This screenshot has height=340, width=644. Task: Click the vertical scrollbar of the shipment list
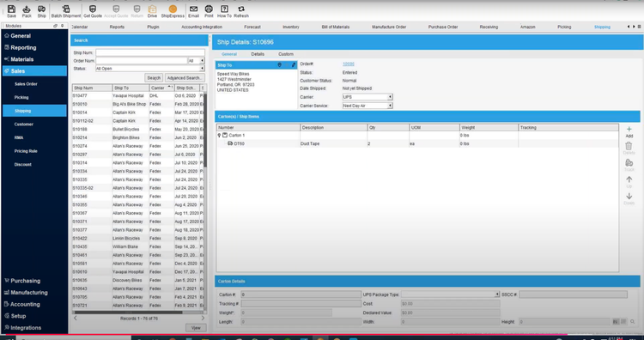205,130
